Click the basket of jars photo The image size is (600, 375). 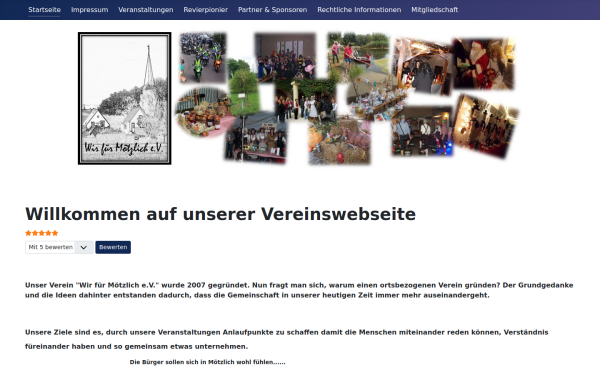203,113
